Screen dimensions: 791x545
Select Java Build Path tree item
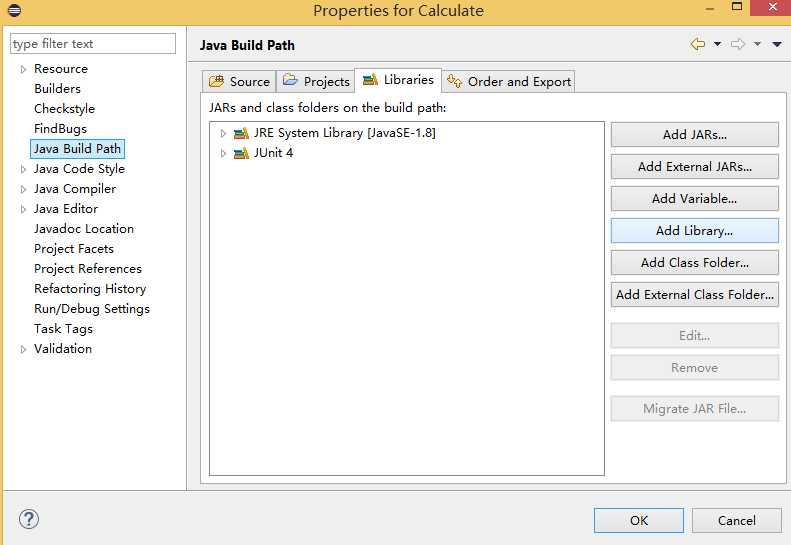tap(77, 149)
